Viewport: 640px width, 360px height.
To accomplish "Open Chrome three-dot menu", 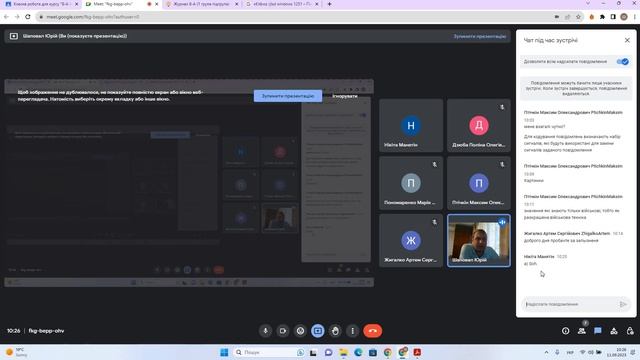I will coord(635,17).
